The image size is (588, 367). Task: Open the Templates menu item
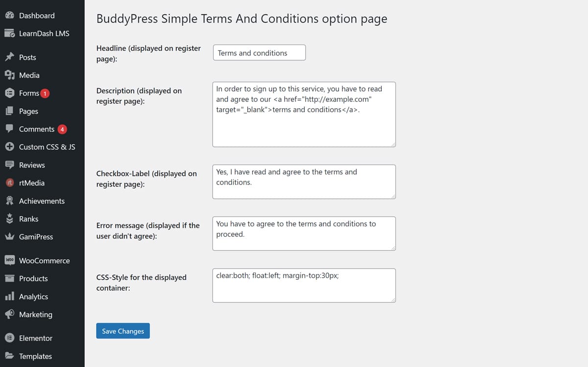pyautogui.click(x=35, y=356)
